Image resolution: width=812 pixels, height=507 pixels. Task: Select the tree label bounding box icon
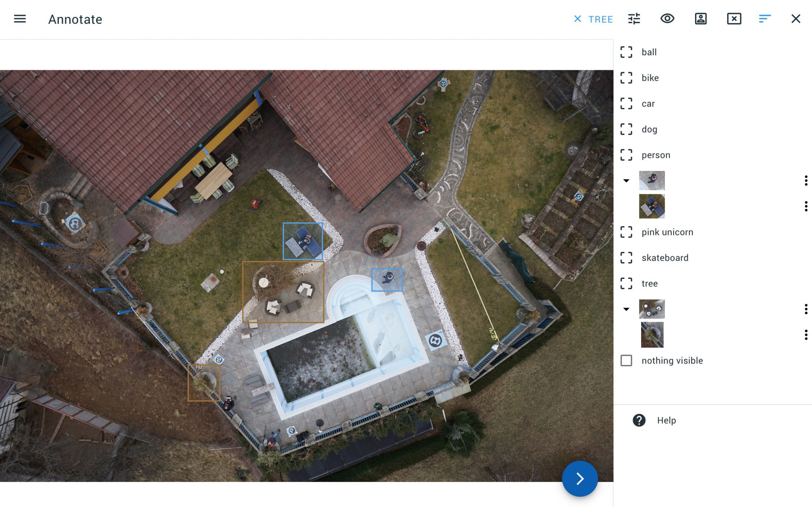(x=626, y=283)
